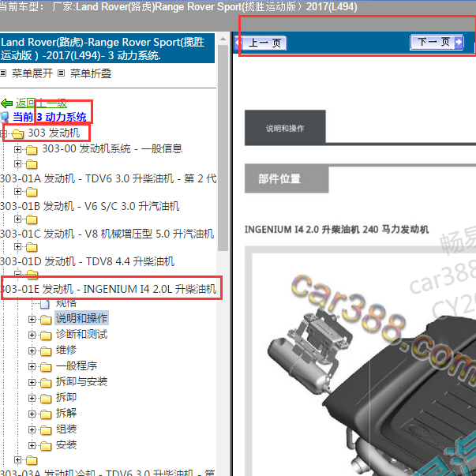Click folder icon of 303-00 发动机系统

click(32, 150)
